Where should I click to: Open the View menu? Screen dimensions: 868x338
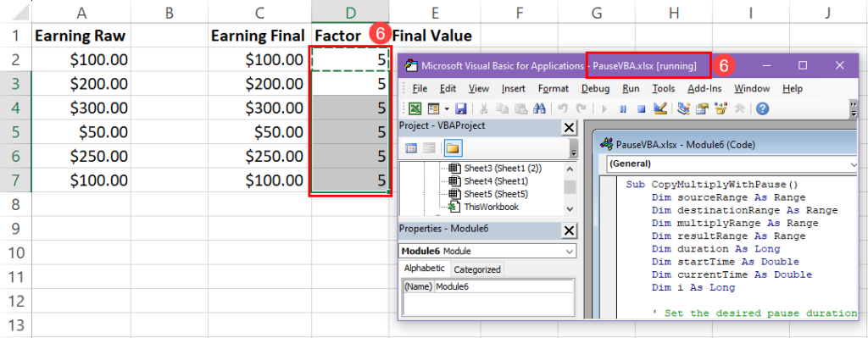click(x=479, y=88)
